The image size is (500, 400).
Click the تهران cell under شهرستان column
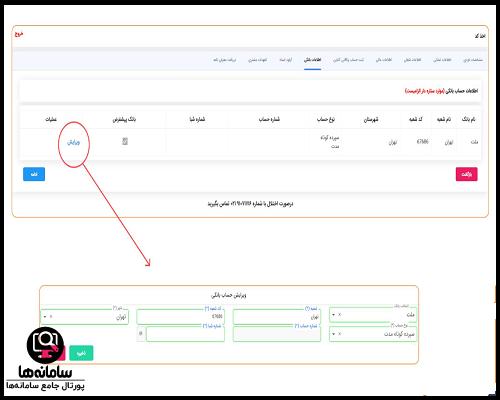tap(393, 142)
